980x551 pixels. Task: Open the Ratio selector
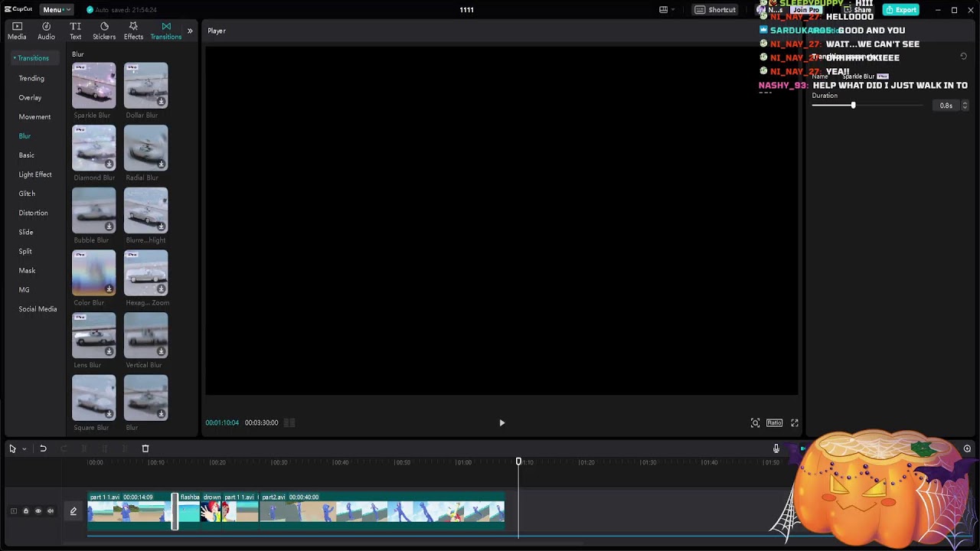point(774,422)
